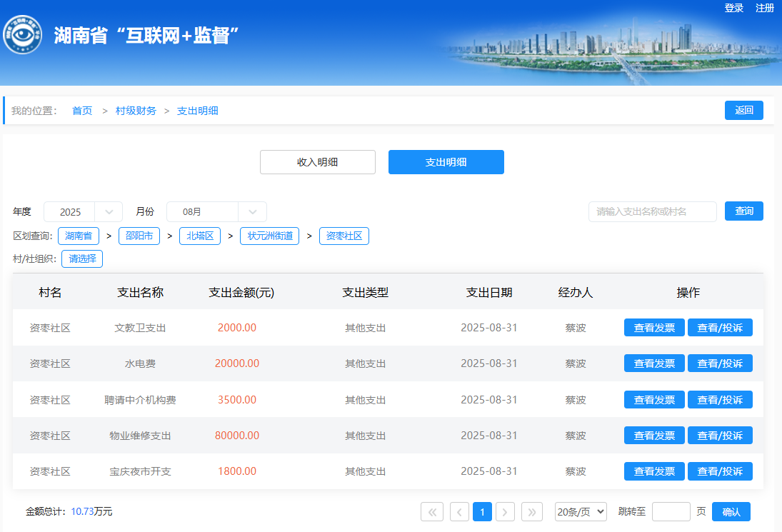Select page number 1 in pagination

pos(483,512)
